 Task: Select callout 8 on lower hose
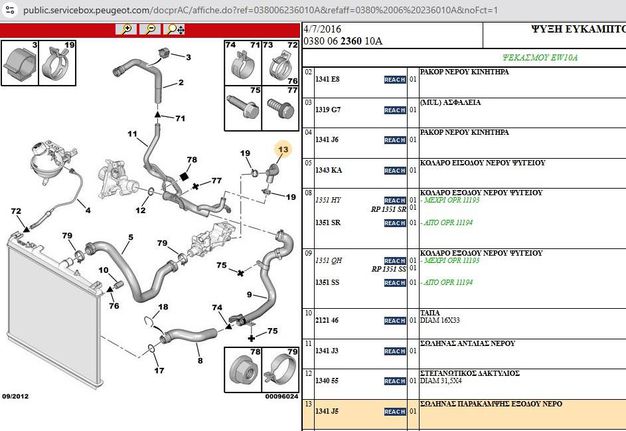tap(200, 360)
